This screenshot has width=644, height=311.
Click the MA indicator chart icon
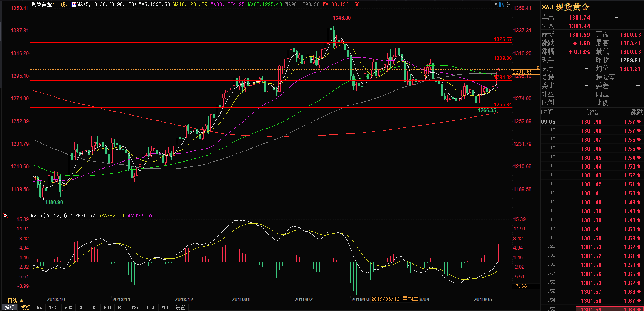(x=74, y=4)
